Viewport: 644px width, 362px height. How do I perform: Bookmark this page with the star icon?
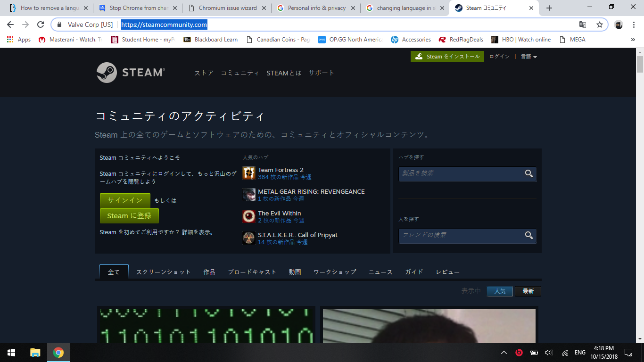(599, 25)
